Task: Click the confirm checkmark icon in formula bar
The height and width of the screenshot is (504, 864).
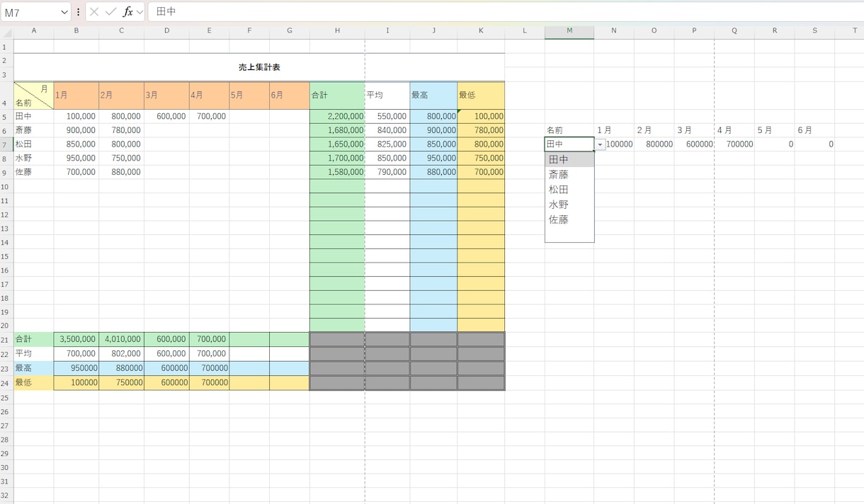Action: (x=110, y=12)
